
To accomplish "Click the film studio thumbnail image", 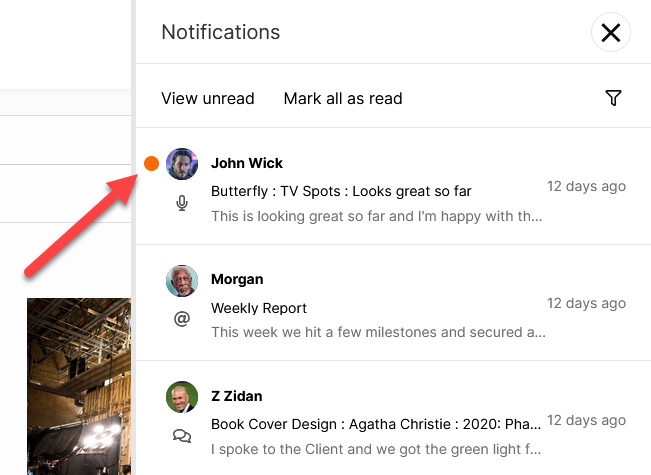I will point(79,386).
